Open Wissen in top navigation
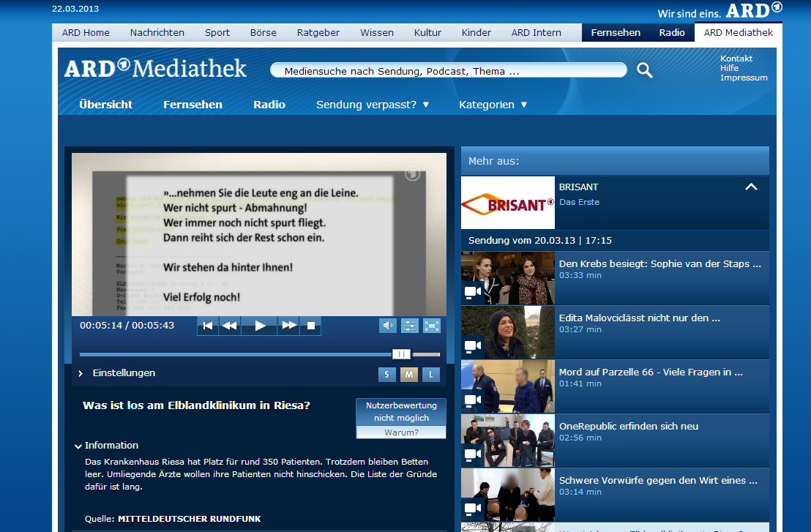The image size is (811, 532). 376,33
